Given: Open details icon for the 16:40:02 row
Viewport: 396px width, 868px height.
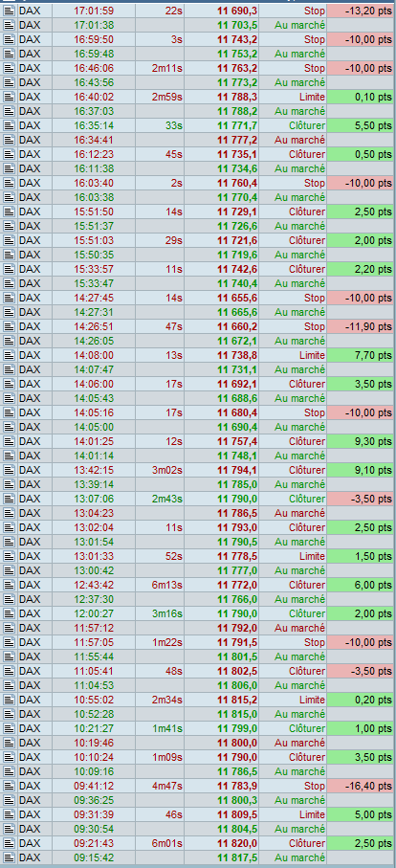Looking at the screenshot, I should pos(9,97).
